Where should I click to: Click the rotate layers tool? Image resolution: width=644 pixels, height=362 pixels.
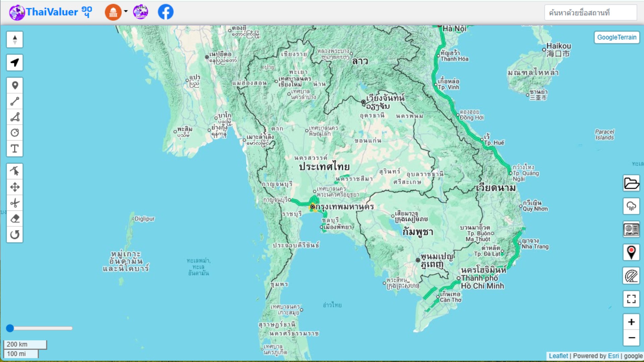15,235
